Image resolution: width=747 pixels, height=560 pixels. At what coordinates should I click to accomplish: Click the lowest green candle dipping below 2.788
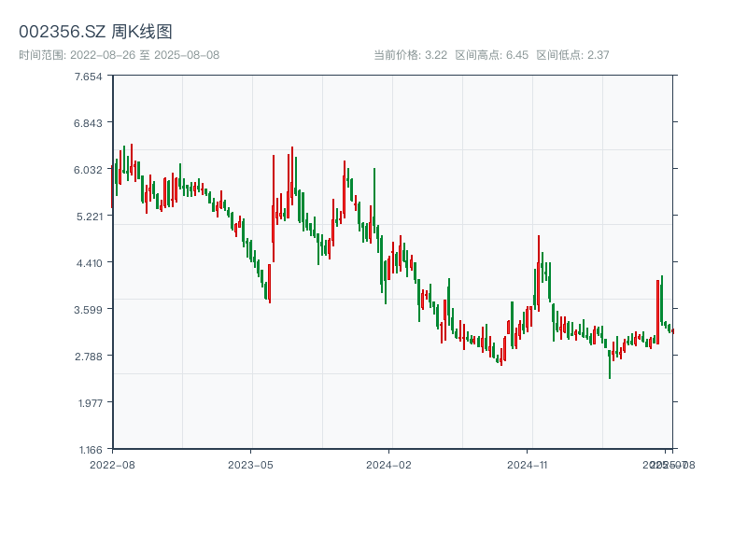click(610, 364)
